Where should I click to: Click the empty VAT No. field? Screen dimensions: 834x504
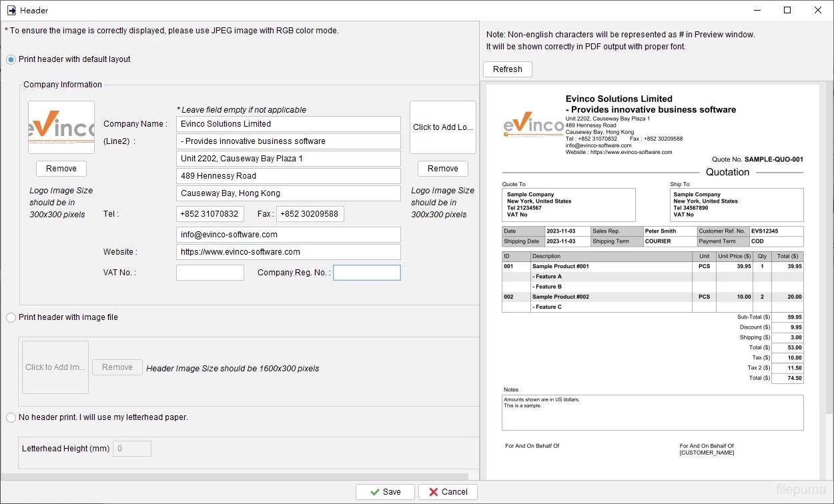tap(210, 273)
